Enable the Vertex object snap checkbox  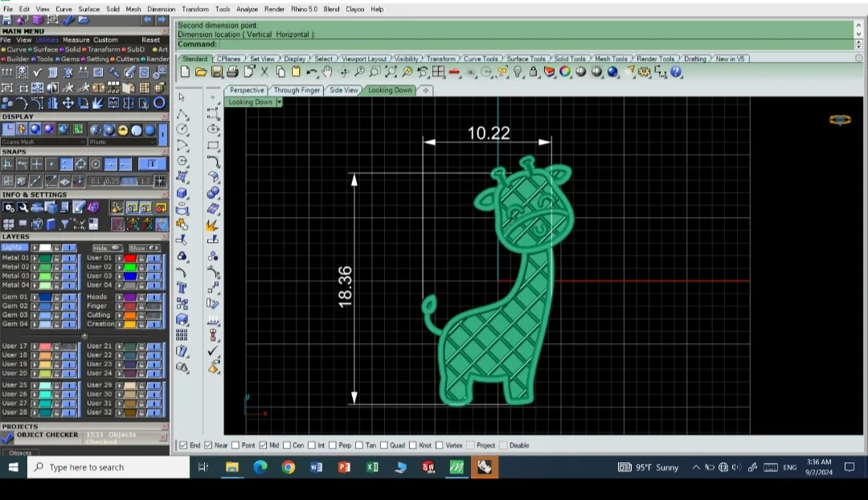coord(440,445)
